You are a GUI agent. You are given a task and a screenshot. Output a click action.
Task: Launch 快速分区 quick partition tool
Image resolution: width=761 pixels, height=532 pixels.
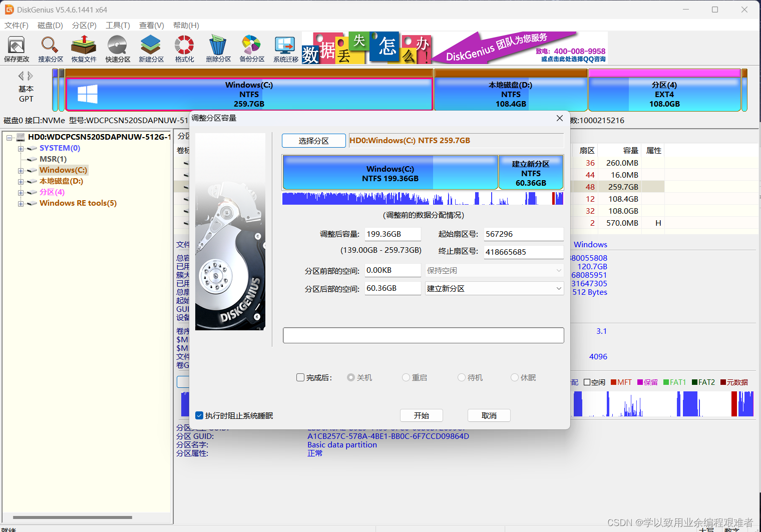pos(117,49)
